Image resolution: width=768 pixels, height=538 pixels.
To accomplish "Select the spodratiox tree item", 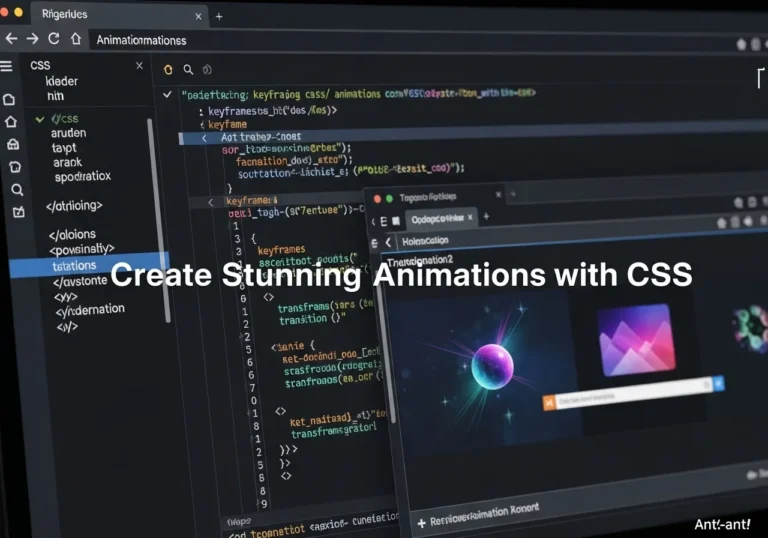I will click(83, 176).
